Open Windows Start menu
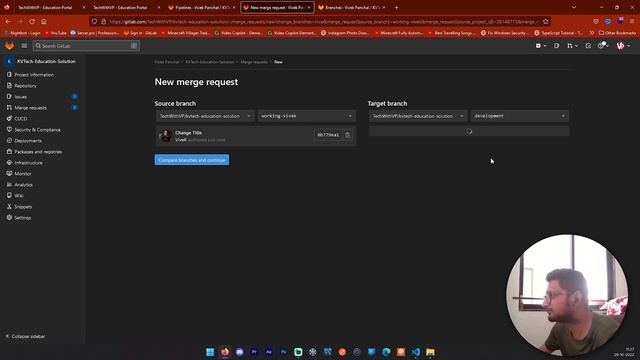The width and height of the screenshot is (640, 360). tap(210, 352)
